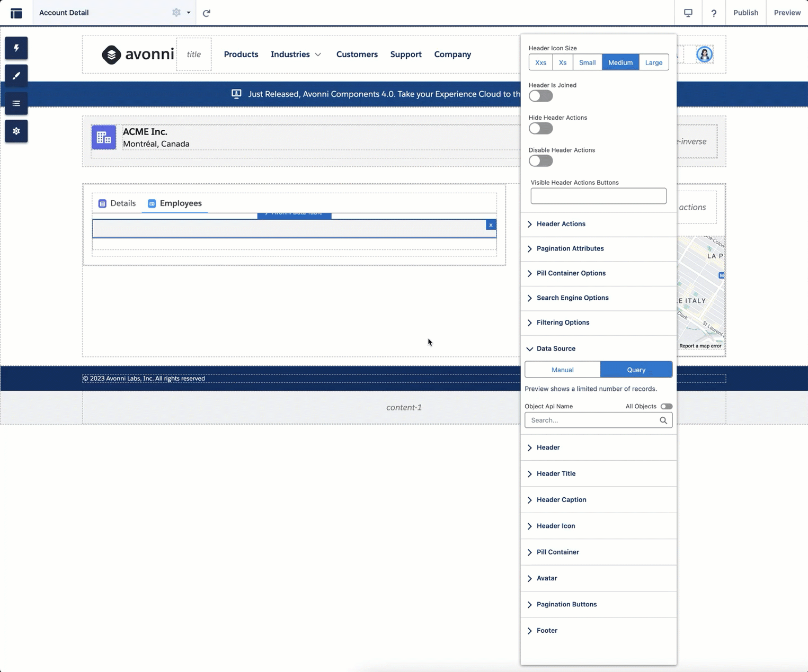
Task: Collapse the Data Source section
Action: [x=555, y=348]
